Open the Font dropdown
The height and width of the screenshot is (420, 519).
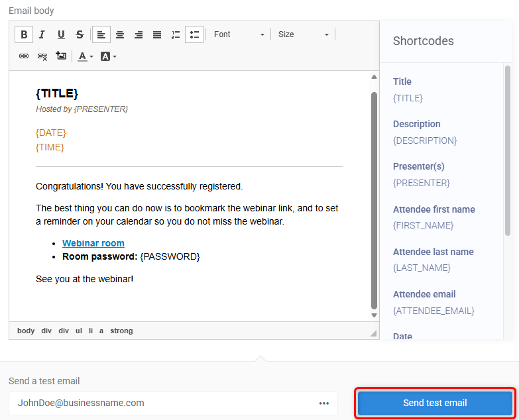tap(239, 34)
